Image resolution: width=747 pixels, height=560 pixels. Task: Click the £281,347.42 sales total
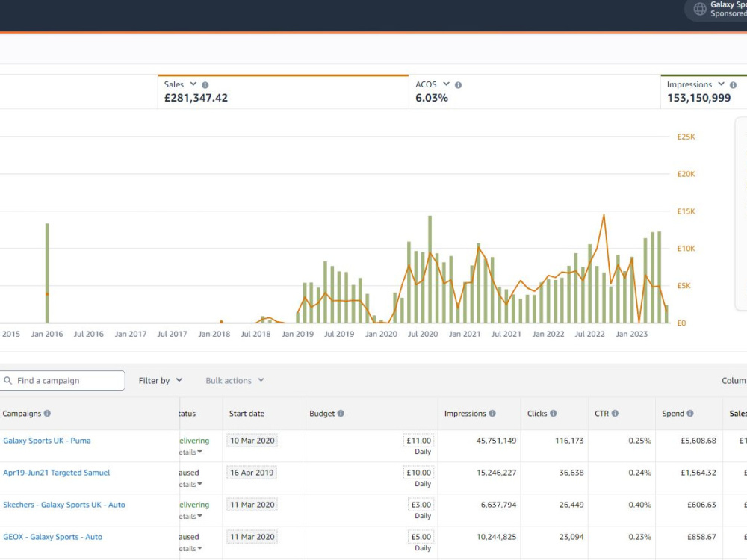point(196,98)
